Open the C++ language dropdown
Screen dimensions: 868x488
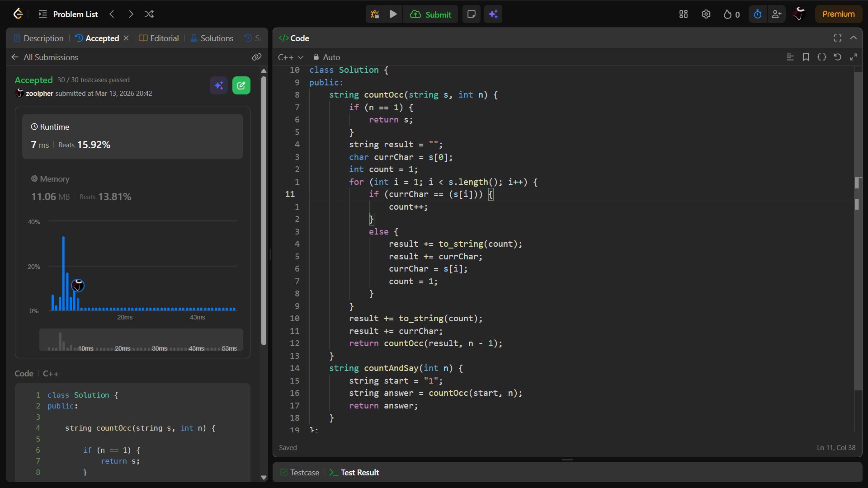290,57
